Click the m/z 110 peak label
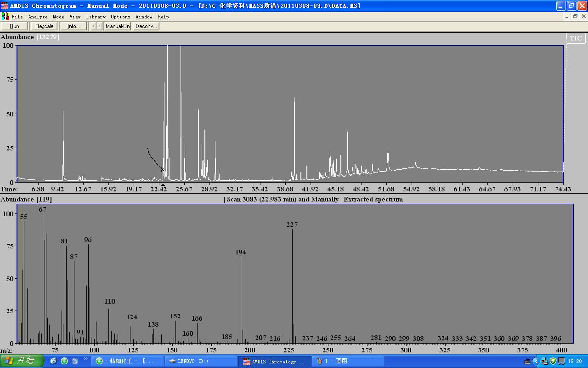588x368 pixels. pos(109,301)
